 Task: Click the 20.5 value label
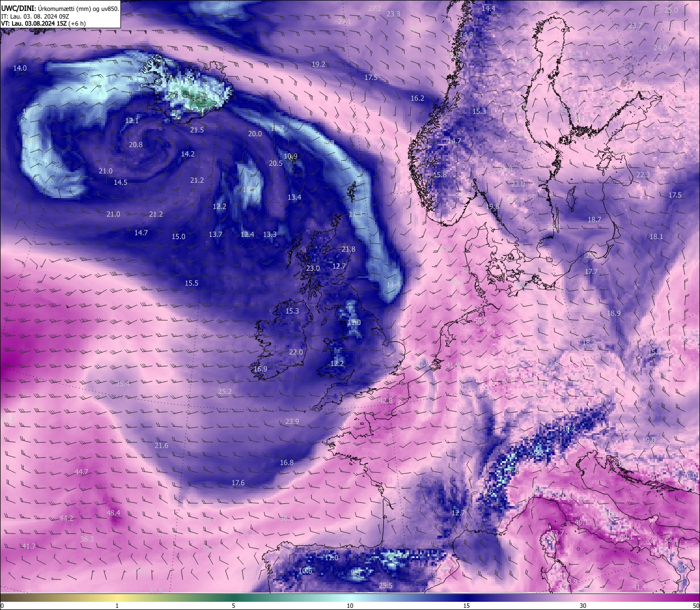[276, 163]
